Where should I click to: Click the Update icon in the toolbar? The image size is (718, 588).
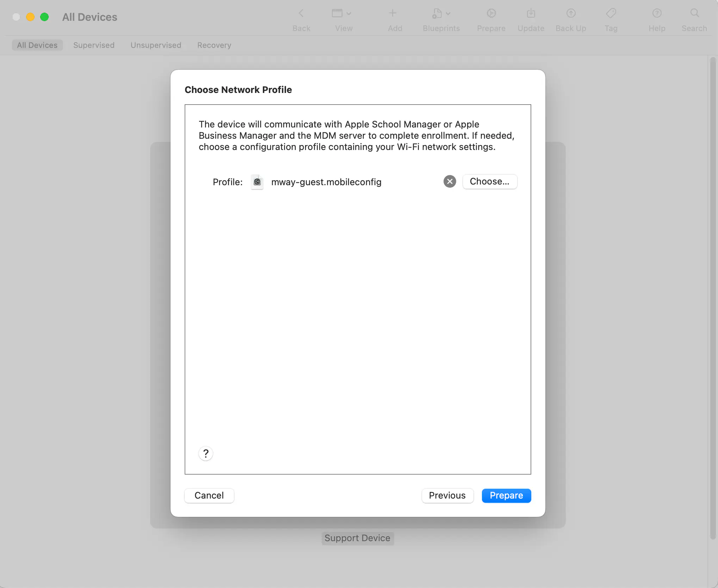click(x=530, y=13)
